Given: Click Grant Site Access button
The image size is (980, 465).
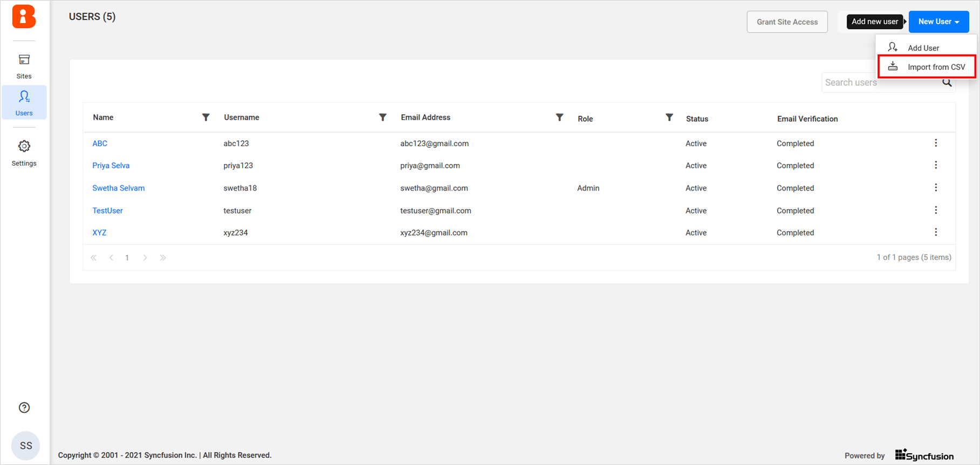Looking at the screenshot, I should [x=787, y=22].
